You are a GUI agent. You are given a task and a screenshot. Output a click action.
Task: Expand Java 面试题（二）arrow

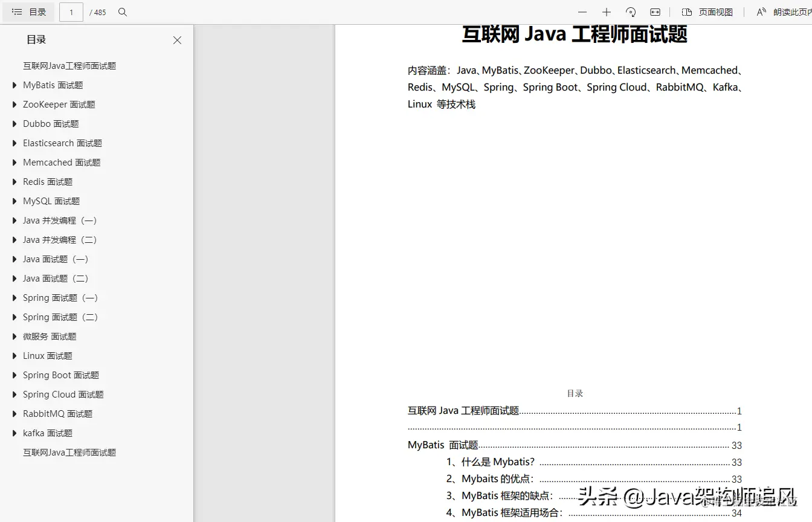(14, 279)
